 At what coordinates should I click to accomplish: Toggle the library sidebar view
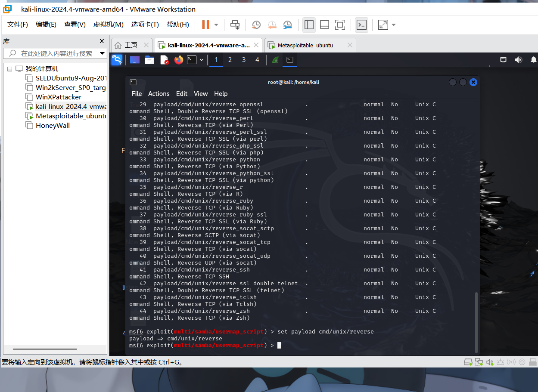coord(309,25)
